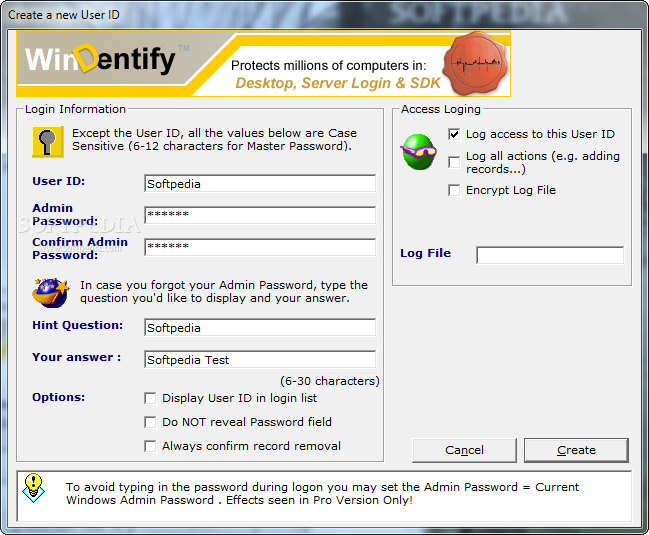This screenshot has width=649, height=535.
Task: Click the forgot Admin Password instruction text
Action: pyautogui.click(x=224, y=292)
